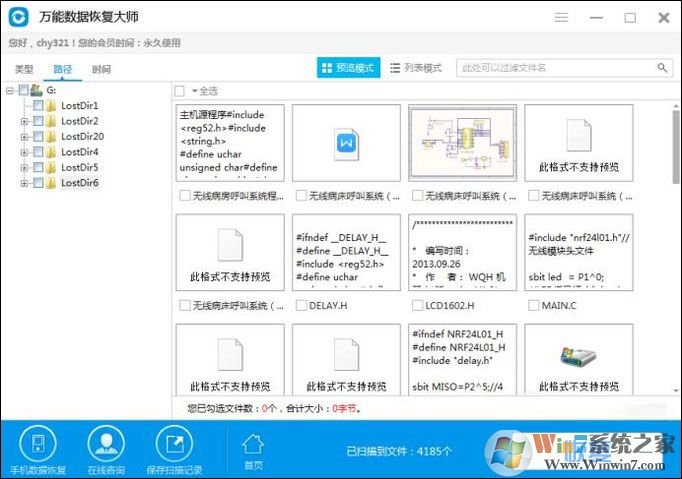This screenshot has width=682, height=479.
Task: Click LostDir4 folder icon
Action: (x=51, y=152)
